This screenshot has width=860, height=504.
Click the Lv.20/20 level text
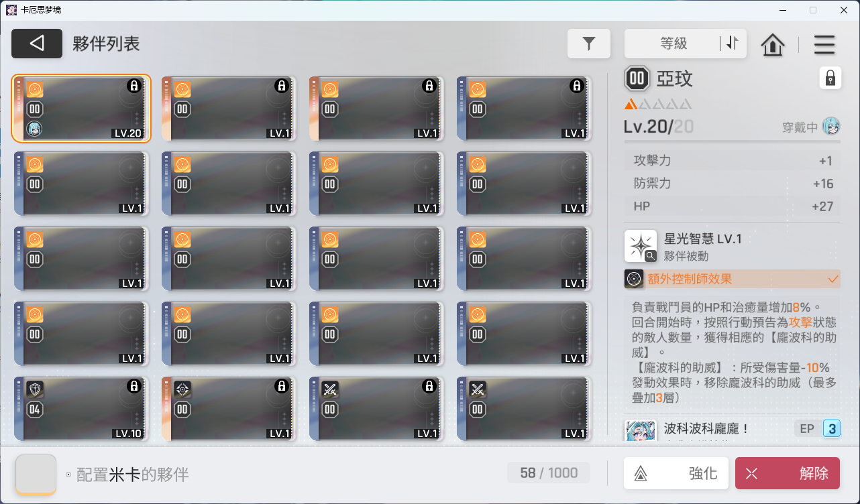pos(659,127)
